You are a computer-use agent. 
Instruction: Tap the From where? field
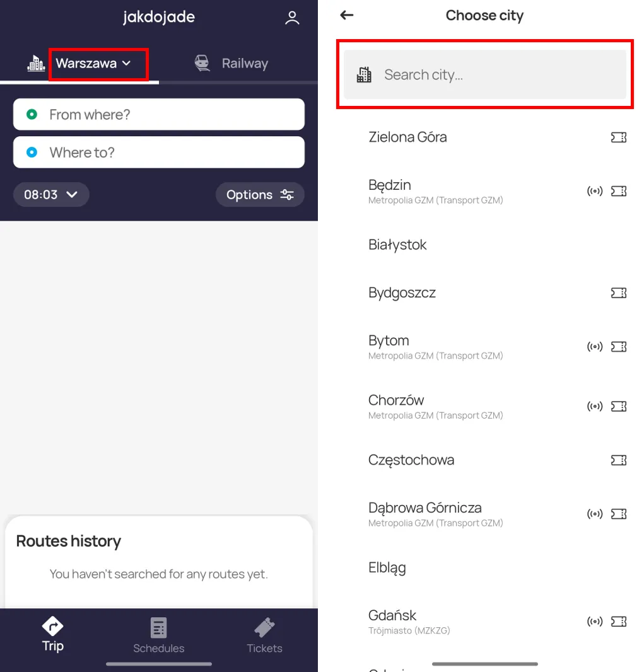[159, 115]
